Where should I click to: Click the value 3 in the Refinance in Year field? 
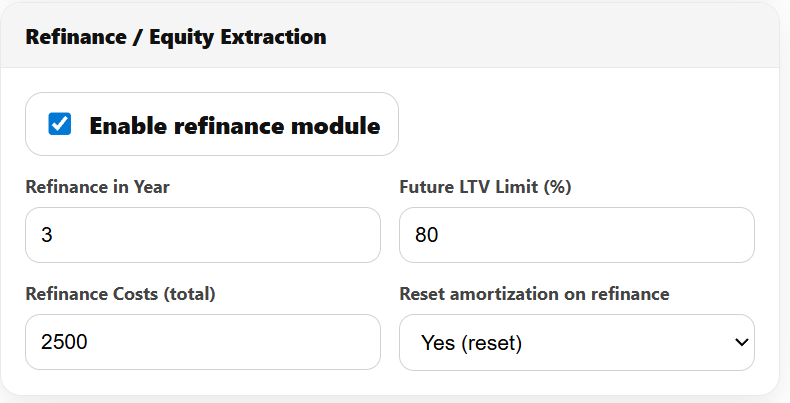pyautogui.click(x=47, y=235)
